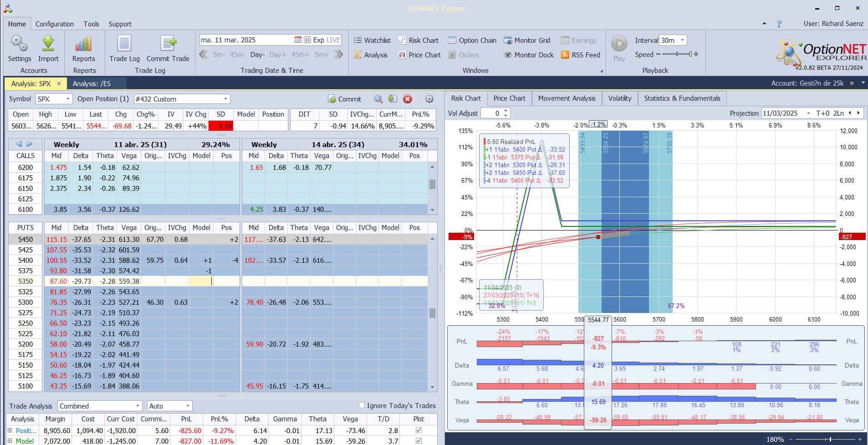Click the help question mark icon

pyautogui.click(x=779, y=24)
